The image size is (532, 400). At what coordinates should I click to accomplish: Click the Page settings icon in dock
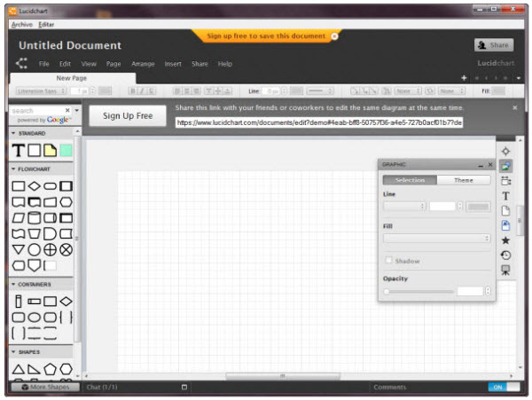pos(505,210)
